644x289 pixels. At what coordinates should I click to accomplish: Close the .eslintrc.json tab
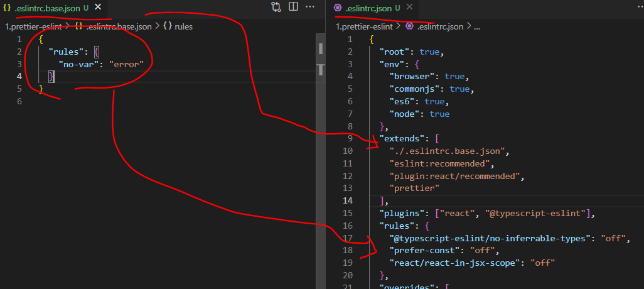tap(409, 8)
